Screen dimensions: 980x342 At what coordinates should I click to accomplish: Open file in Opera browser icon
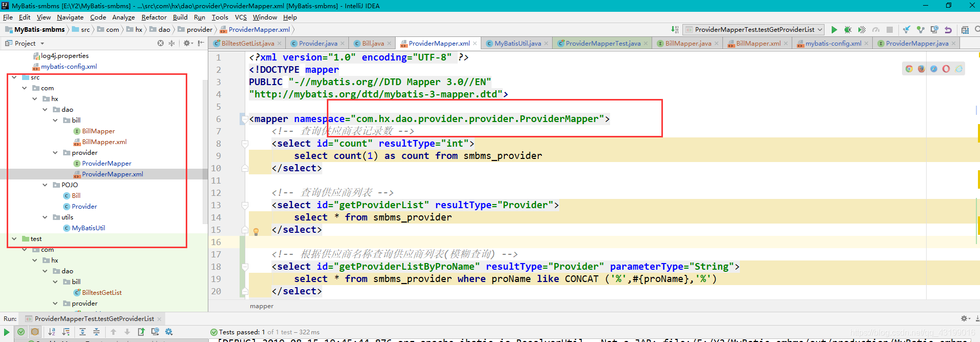(946, 69)
